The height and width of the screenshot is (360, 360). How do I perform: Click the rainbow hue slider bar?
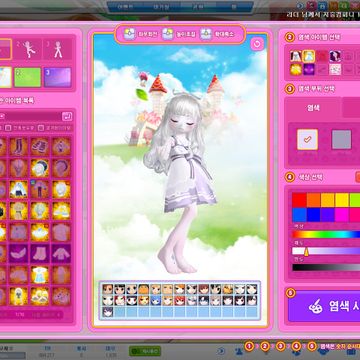point(326,234)
